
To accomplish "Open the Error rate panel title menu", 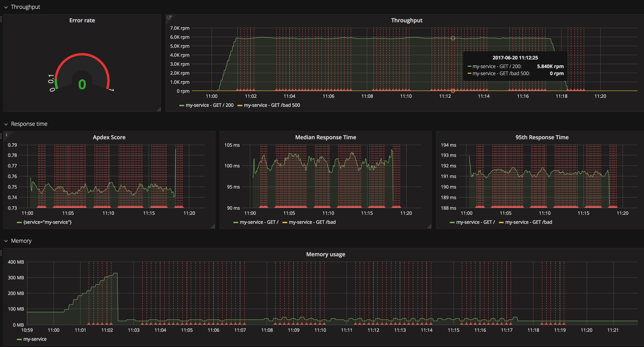I will click(82, 20).
